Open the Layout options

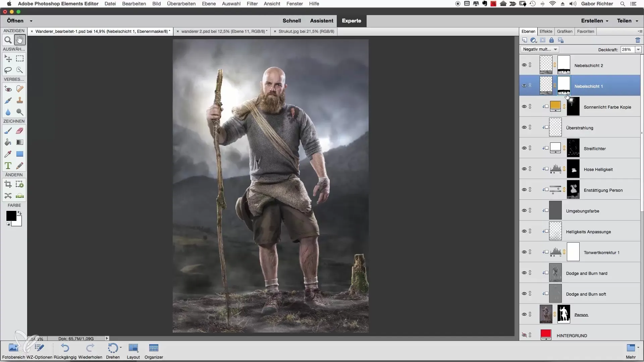click(x=133, y=351)
